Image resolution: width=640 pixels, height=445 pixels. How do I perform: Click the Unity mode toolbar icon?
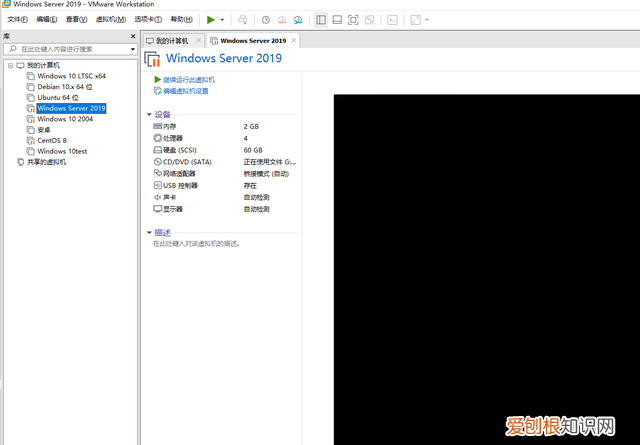(369, 20)
